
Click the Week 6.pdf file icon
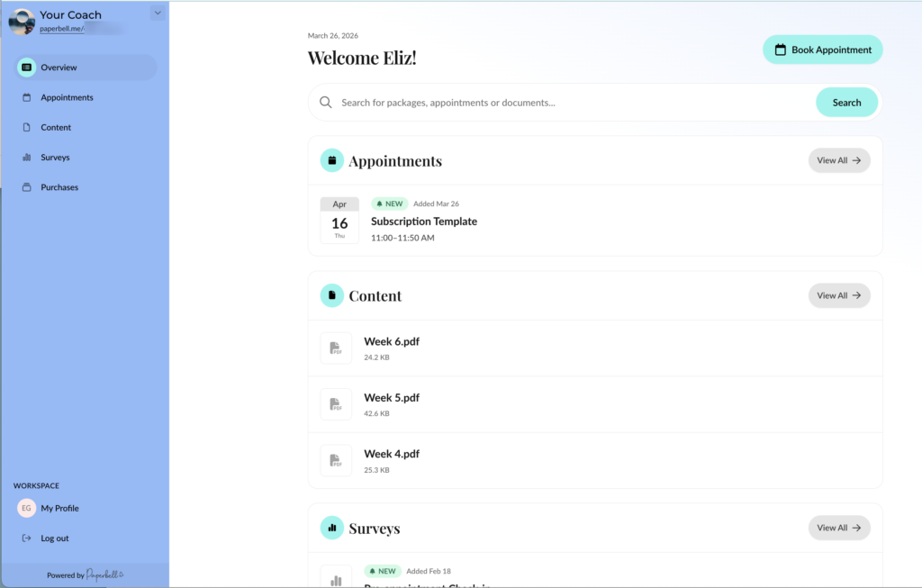(336, 348)
